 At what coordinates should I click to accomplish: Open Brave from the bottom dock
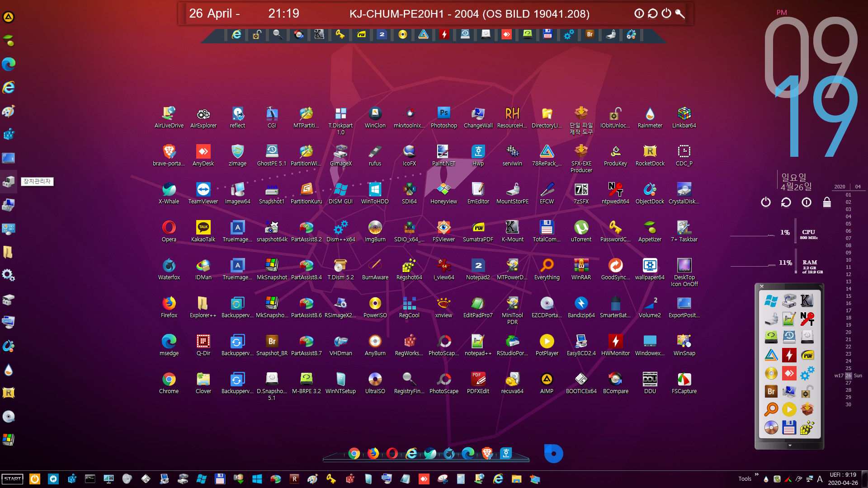pyautogui.click(x=487, y=453)
